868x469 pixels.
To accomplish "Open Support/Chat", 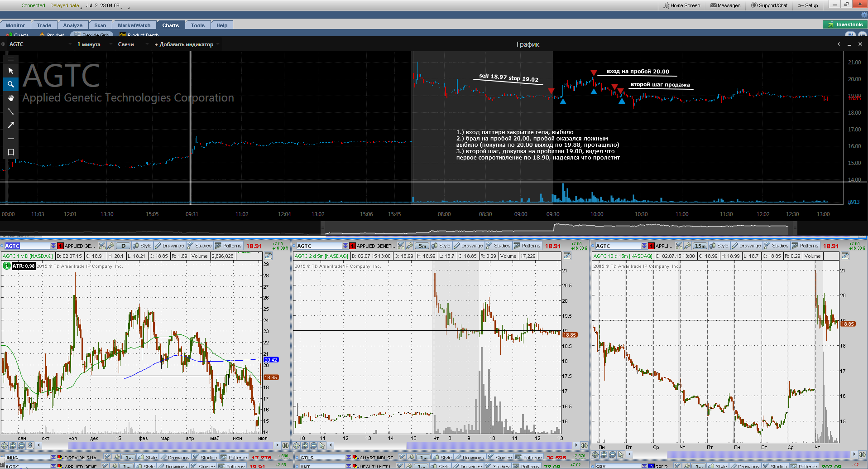I will [x=769, y=5].
